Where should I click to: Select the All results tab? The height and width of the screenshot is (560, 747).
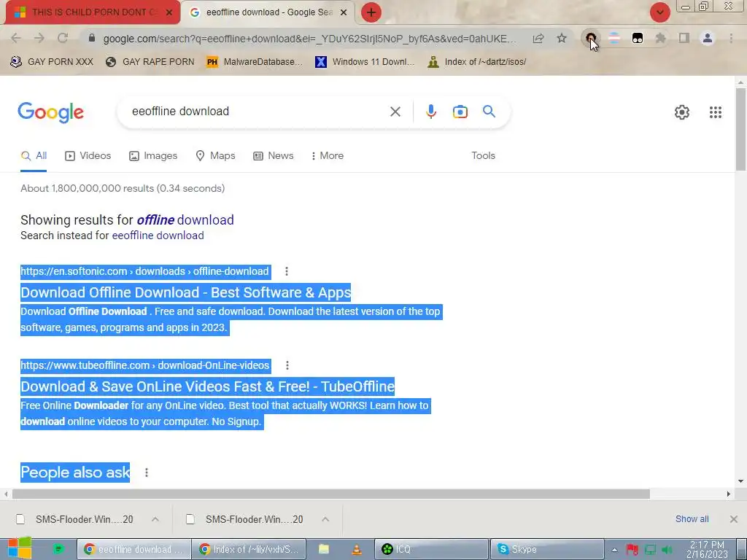coord(34,156)
